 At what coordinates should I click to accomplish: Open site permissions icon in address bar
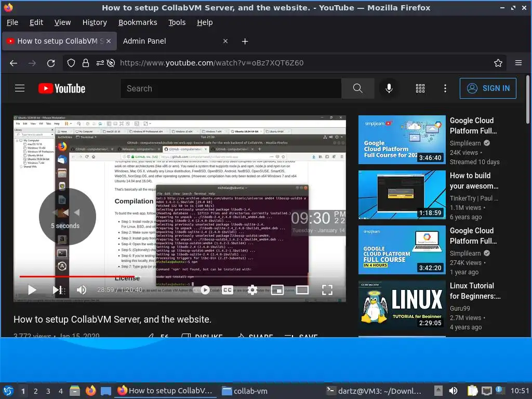pyautogui.click(x=100, y=63)
